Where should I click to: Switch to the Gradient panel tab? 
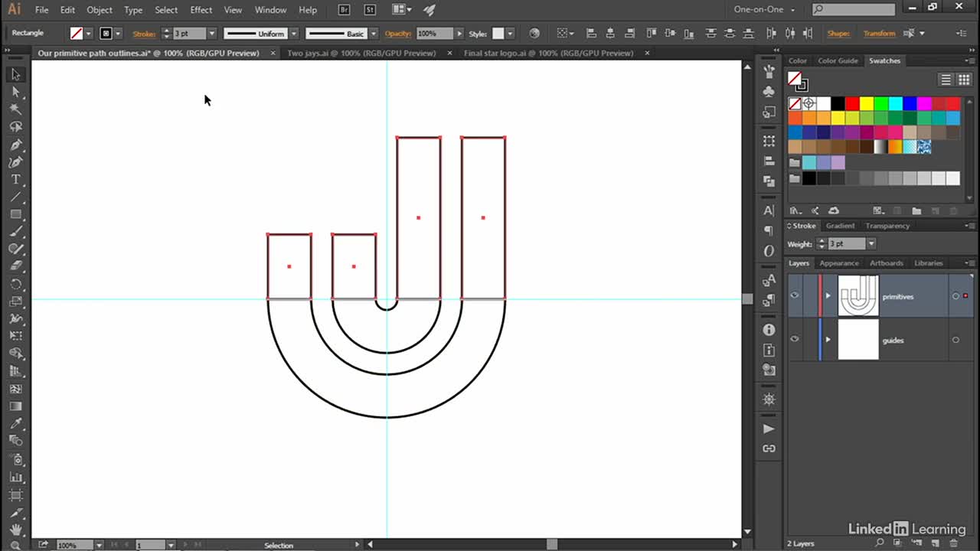(840, 226)
